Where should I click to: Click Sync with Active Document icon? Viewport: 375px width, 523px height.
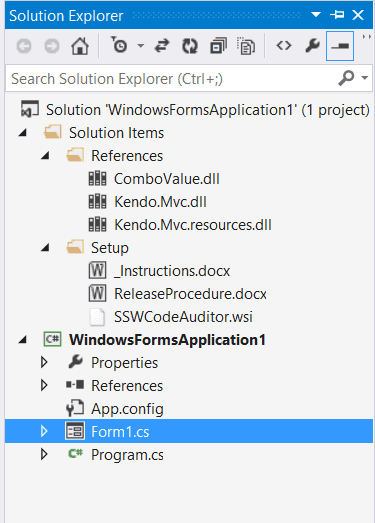click(x=162, y=46)
